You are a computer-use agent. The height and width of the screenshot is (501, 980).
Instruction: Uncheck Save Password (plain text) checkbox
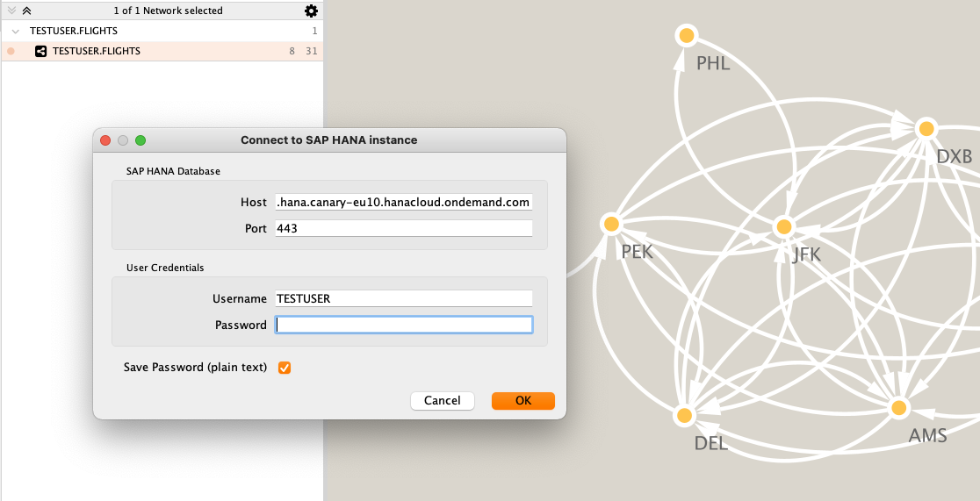tap(285, 368)
